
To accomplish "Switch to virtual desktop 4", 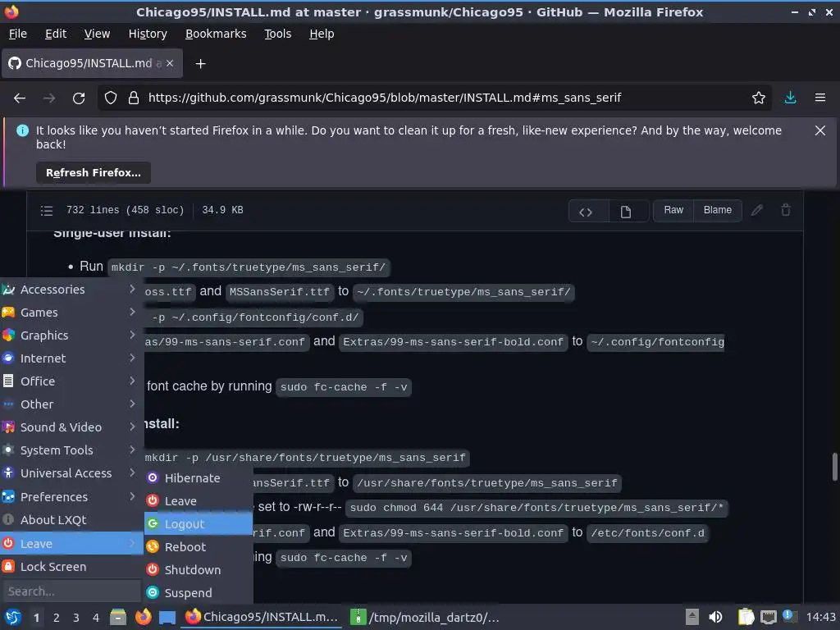I will point(96,618).
